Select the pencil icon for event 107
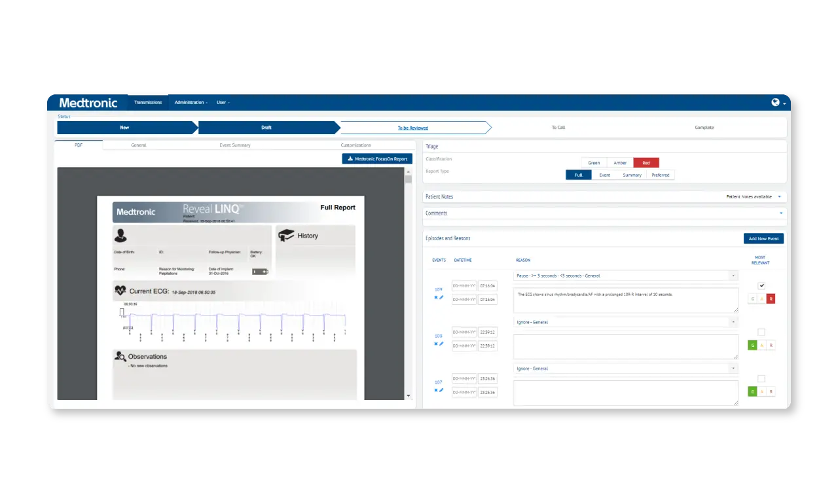 (441, 391)
